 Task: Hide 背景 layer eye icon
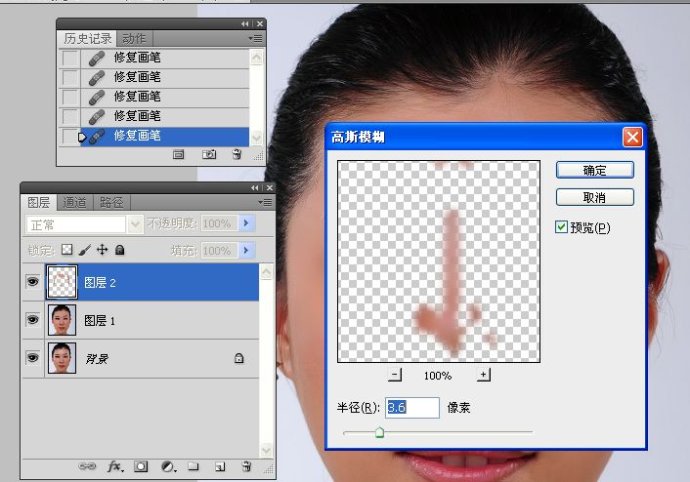pyautogui.click(x=33, y=358)
